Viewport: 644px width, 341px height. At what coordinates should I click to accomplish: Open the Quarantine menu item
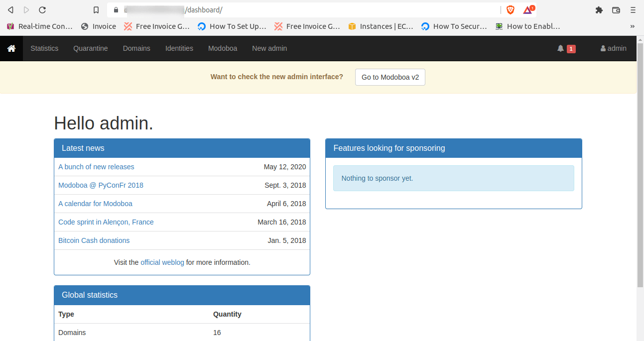point(91,48)
